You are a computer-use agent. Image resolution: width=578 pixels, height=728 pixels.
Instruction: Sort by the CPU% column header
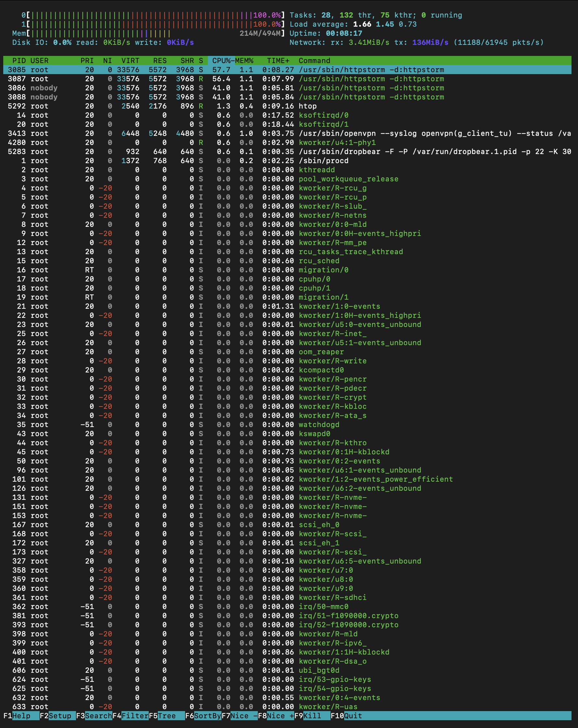(x=221, y=61)
